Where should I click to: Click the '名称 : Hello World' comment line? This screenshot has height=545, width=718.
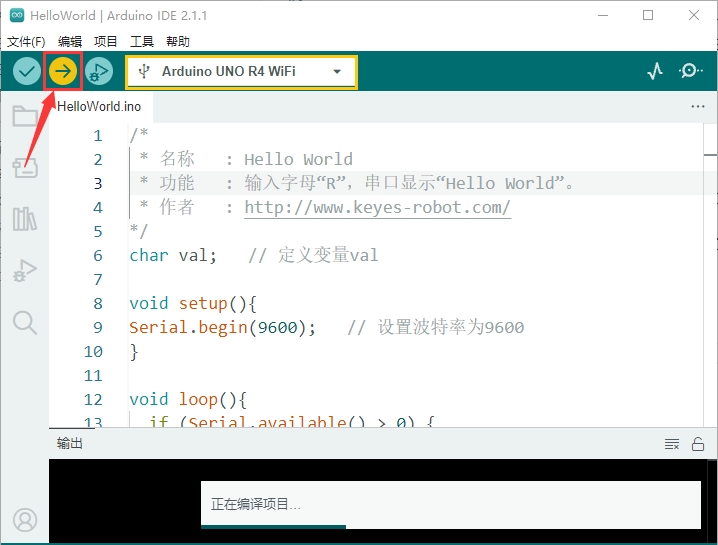tap(246, 159)
